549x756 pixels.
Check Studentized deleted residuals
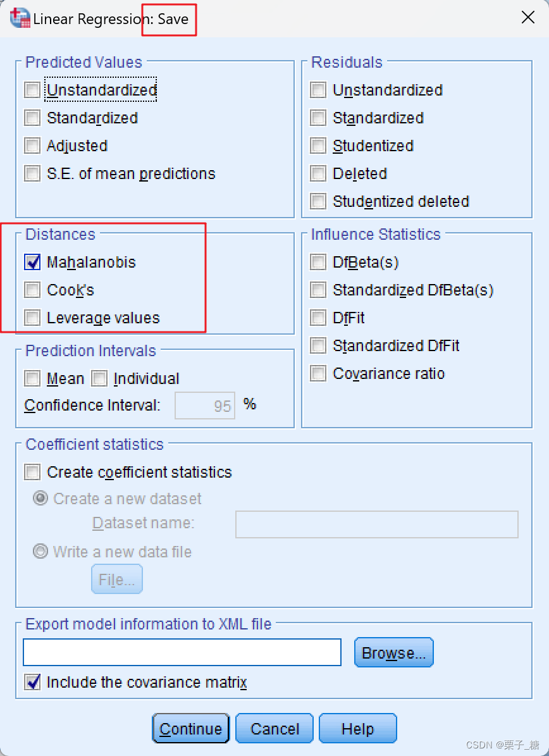tap(318, 201)
